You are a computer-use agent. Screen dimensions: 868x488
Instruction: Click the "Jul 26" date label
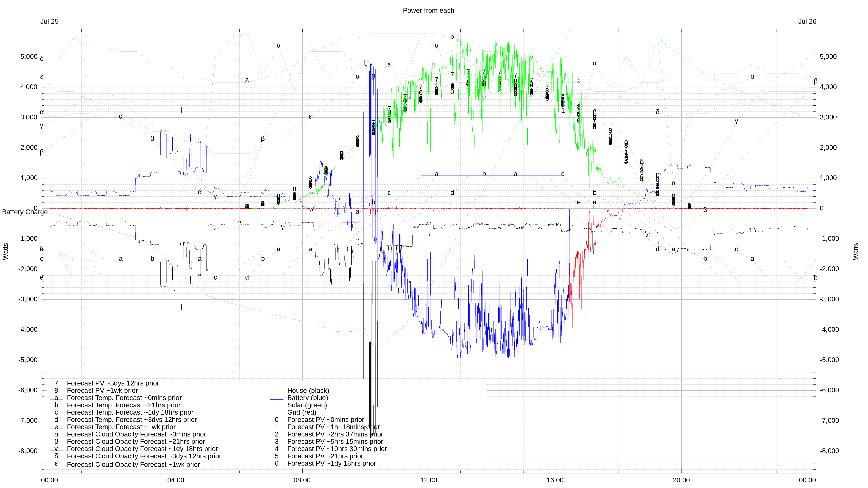tap(807, 22)
